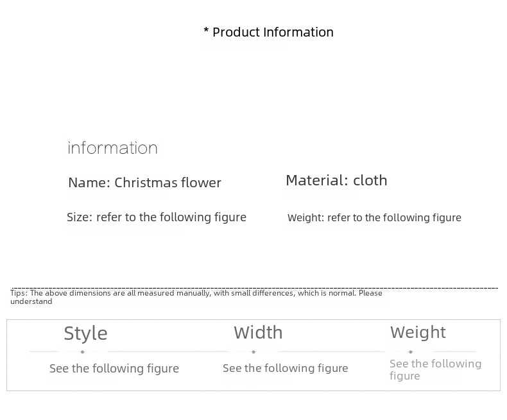This screenshot has width=507, height=420.
Task: Click 'See the following figure' under Width
Action: tap(286, 368)
